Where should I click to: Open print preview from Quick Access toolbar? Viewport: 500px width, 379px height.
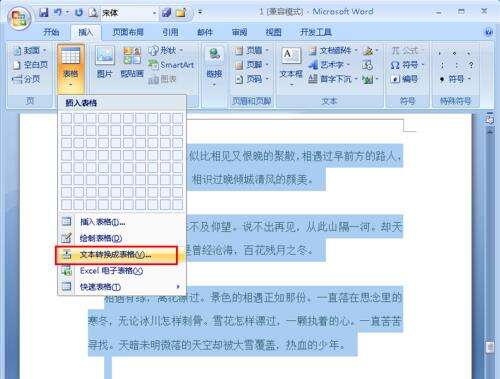click(x=93, y=13)
